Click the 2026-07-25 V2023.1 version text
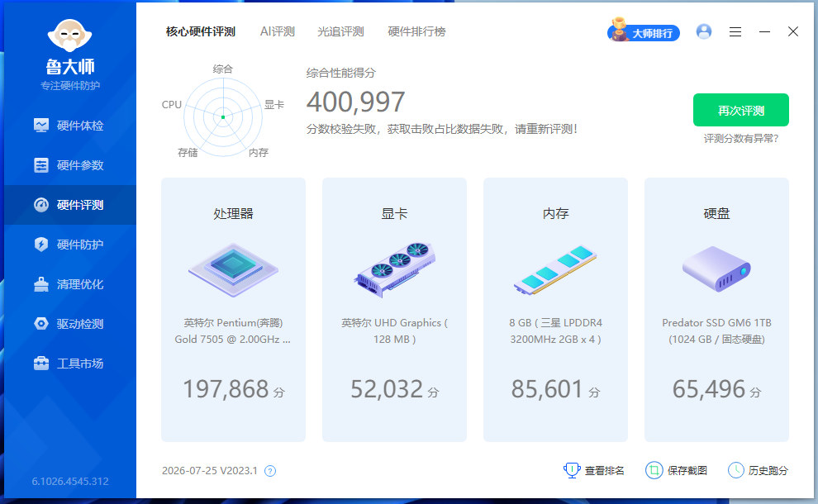 210,471
